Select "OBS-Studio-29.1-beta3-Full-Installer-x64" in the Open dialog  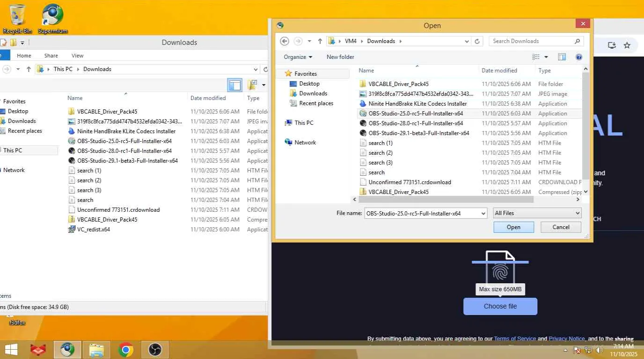(x=419, y=133)
